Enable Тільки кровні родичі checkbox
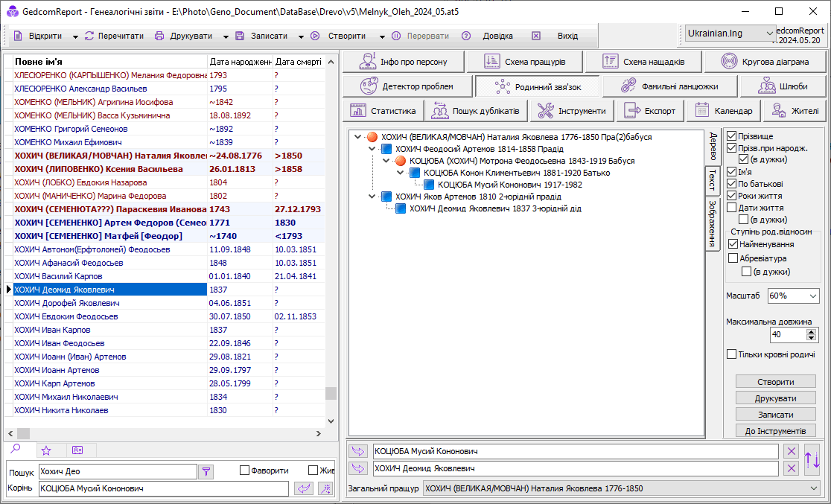The image size is (831, 504). click(x=732, y=354)
